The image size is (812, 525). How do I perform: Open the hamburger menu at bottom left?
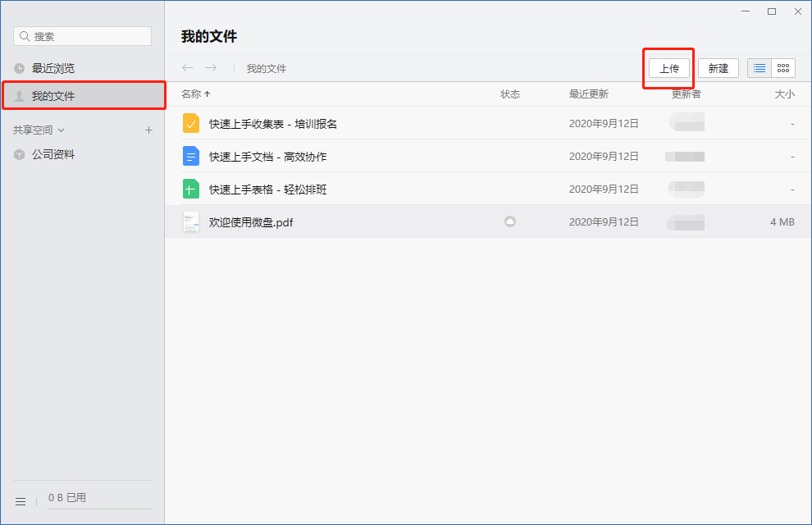(21, 501)
